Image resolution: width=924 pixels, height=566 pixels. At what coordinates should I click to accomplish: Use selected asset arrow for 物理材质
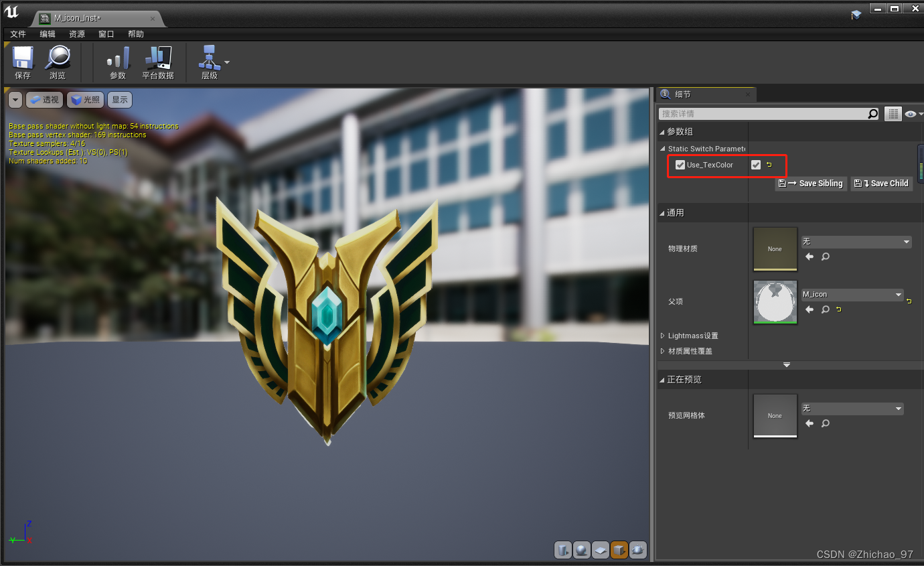(x=810, y=257)
